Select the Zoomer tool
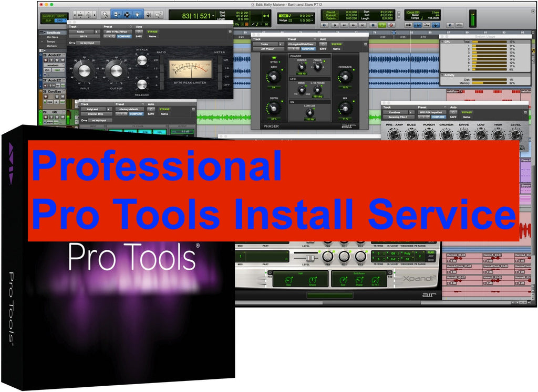Image resolution: width=538 pixels, height=392 pixels. 106,15
